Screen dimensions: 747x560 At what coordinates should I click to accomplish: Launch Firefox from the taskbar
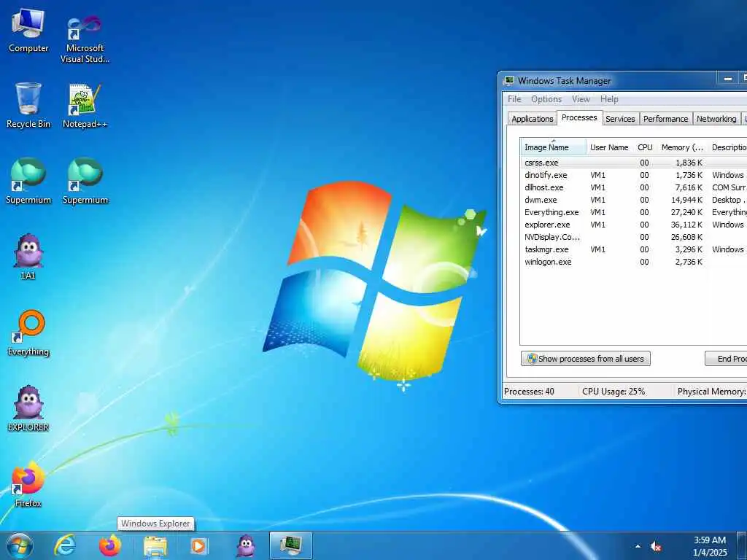click(x=109, y=546)
